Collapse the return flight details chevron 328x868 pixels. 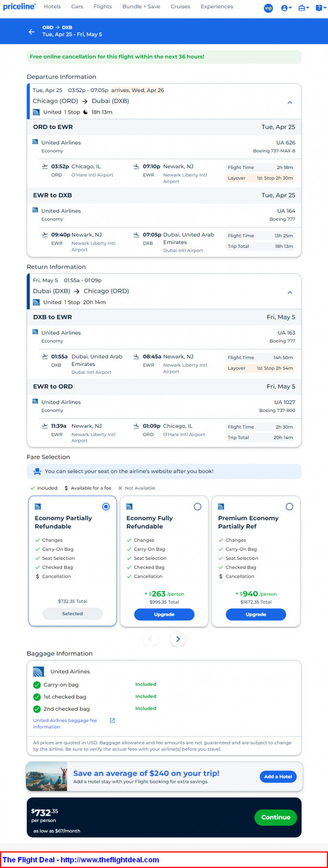tap(290, 292)
